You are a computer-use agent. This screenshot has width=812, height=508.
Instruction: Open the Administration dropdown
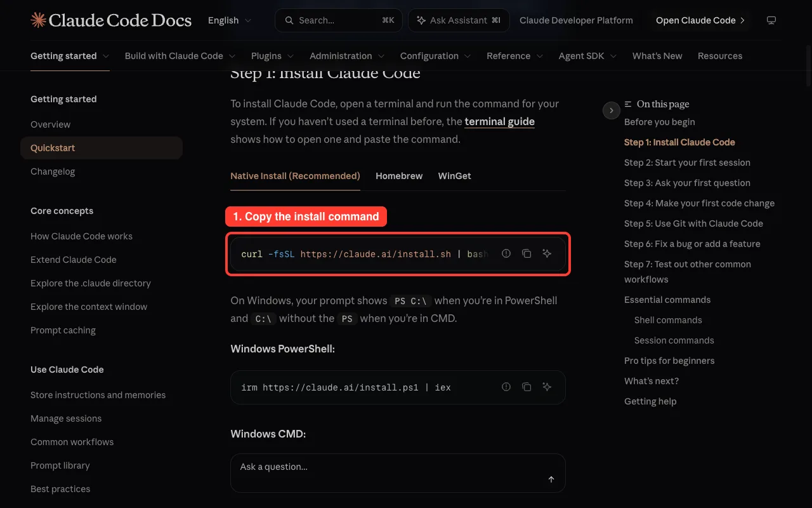347,56
